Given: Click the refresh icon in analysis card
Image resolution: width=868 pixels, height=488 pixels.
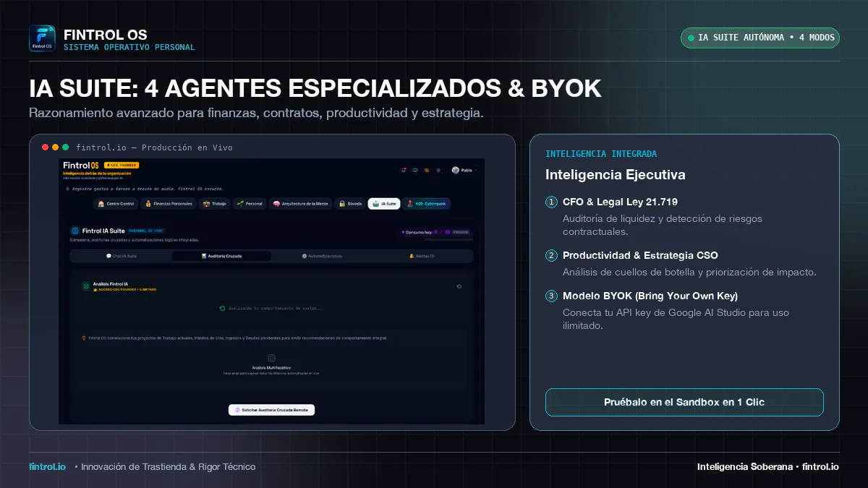Looking at the screenshot, I should (459, 286).
